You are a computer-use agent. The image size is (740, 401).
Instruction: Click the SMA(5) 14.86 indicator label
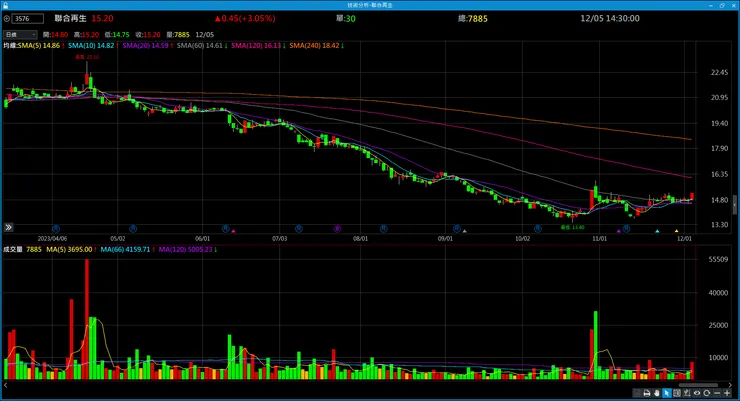tap(39, 46)
